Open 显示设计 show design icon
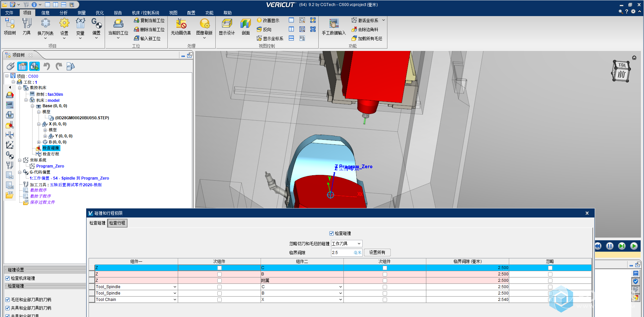Viewport: 644px width, 317px height. (x=227, y=26)
